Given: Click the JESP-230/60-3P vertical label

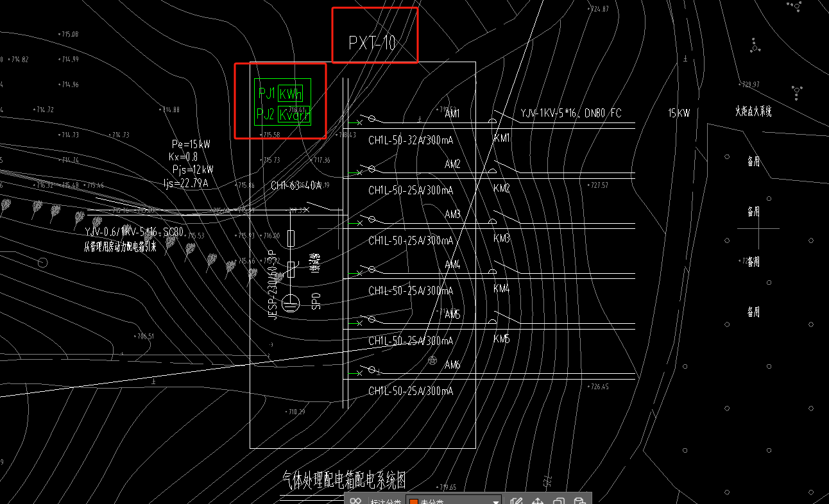Looking at the screenshot, I should (273, 284).
